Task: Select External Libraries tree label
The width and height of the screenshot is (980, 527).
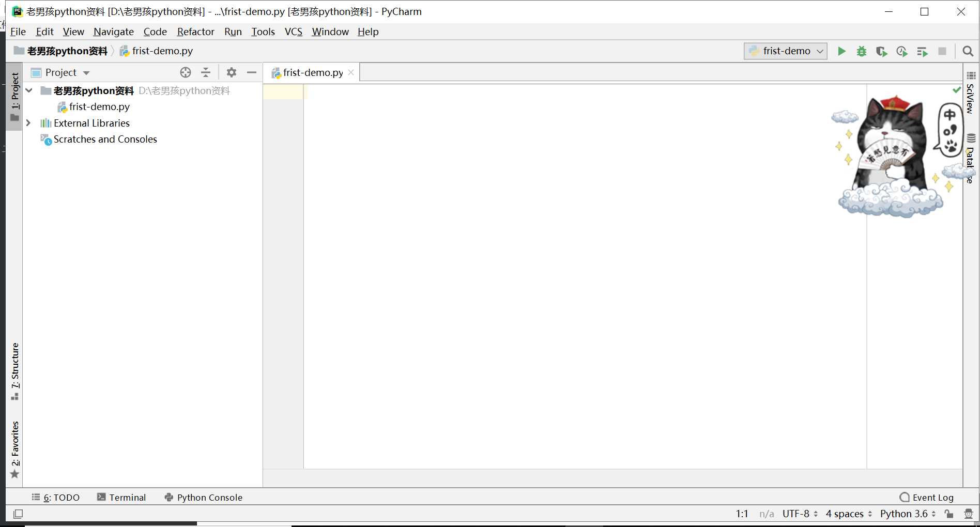Action: click(x=91, y=123)
